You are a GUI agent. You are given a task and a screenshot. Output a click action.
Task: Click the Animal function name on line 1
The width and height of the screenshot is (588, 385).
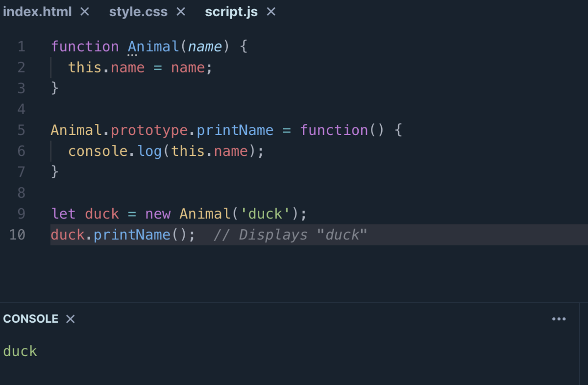point(153,46)
